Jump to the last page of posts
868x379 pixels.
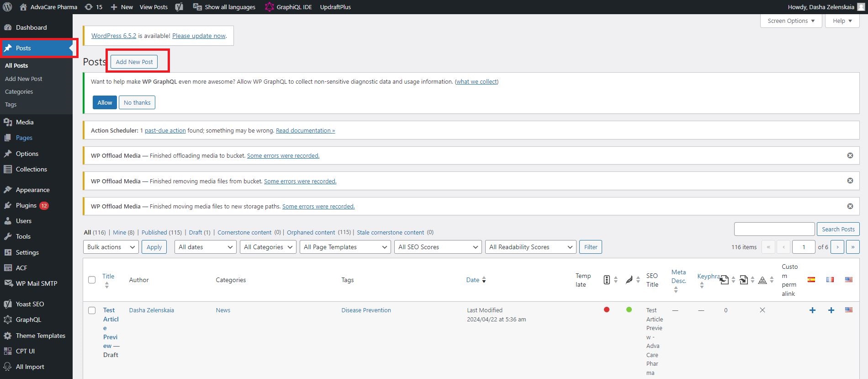point(853,247)
